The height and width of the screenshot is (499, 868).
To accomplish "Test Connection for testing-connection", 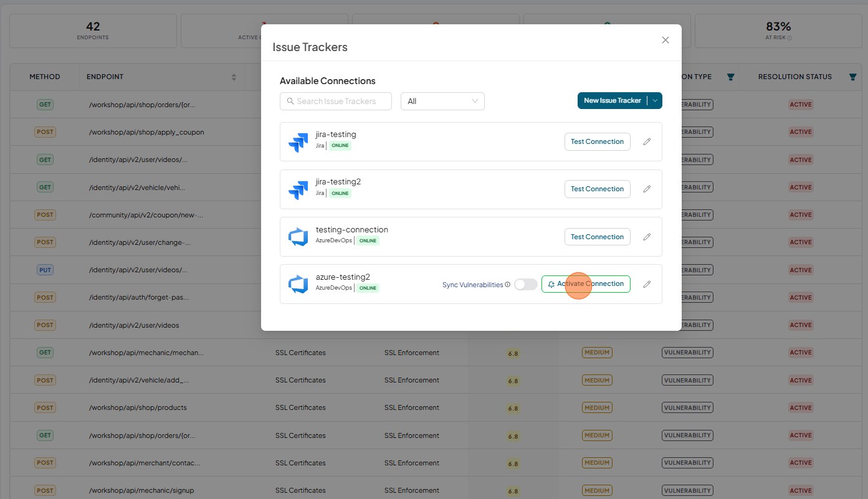I will pos(597,237).
